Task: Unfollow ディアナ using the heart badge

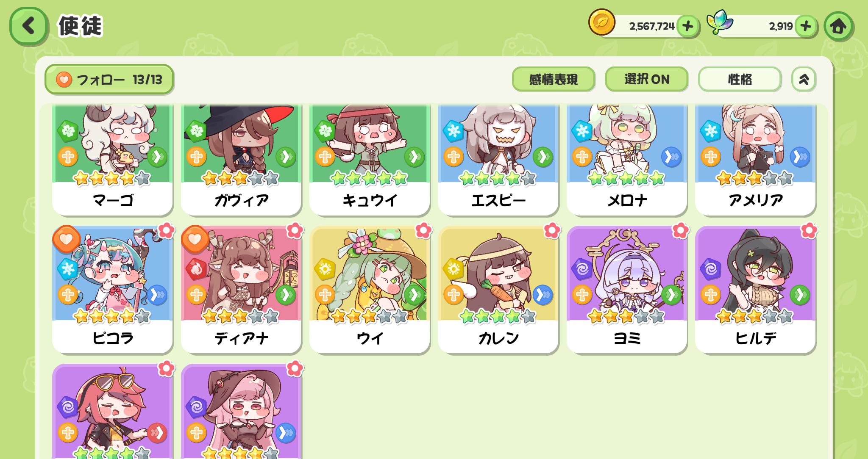Action: coord(195,239)
